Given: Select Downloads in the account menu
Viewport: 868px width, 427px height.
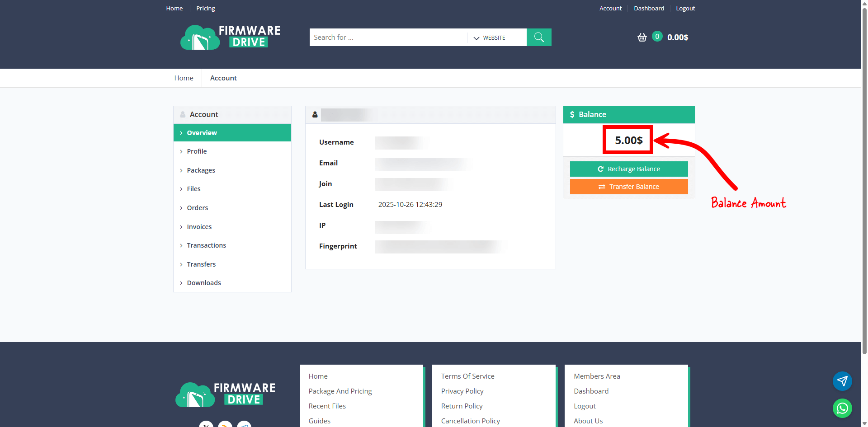Looking at the screenshot, I should click(x=204, y=283).
